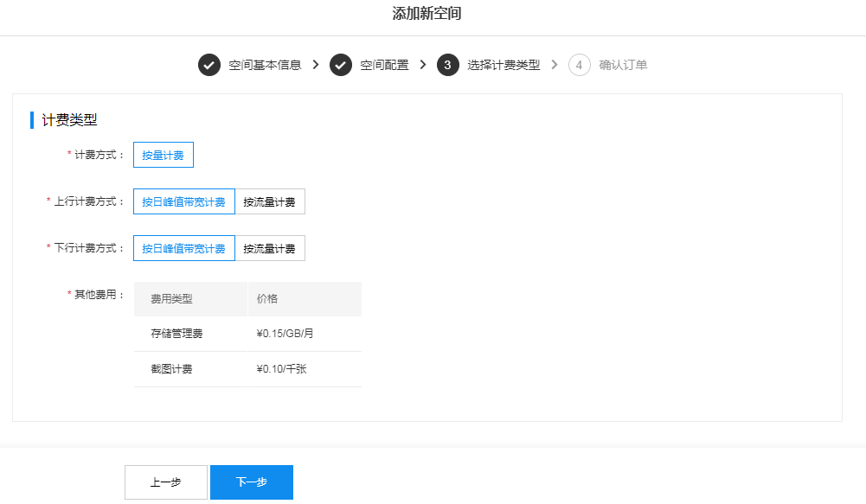Click the 价格 table header

(x=305, y=299)
